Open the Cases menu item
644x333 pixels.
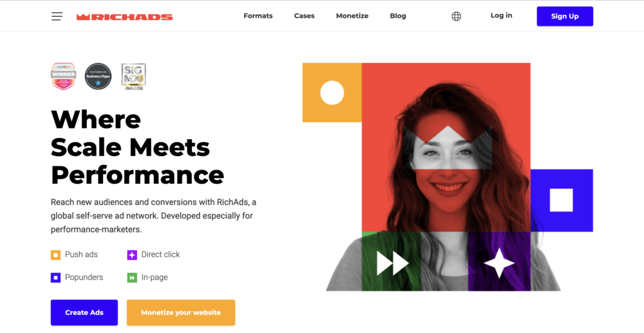click(x=304, y=16)
